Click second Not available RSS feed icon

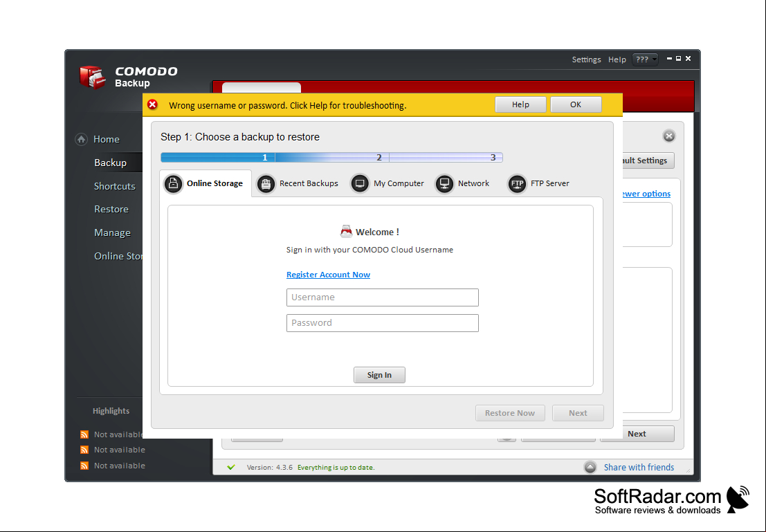coord(84,450)
